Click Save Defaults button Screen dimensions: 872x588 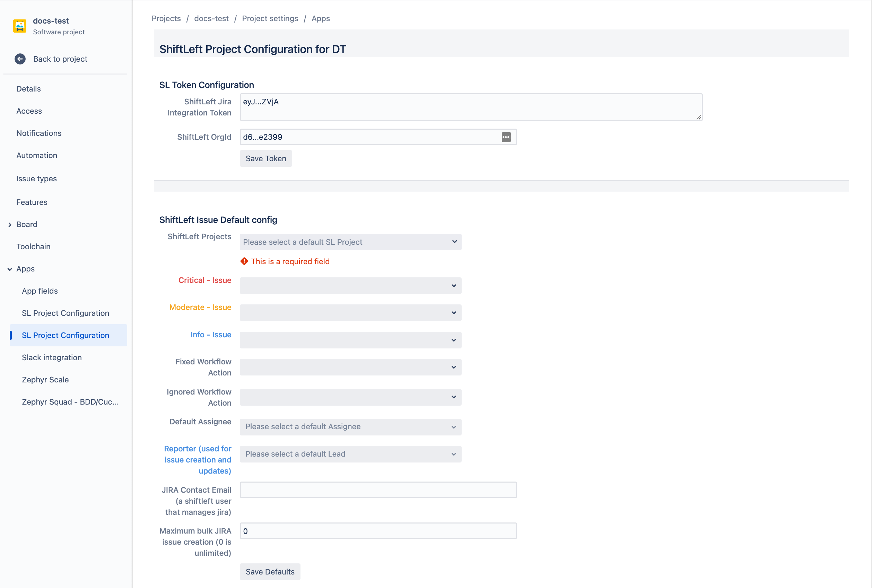point(270,571)
